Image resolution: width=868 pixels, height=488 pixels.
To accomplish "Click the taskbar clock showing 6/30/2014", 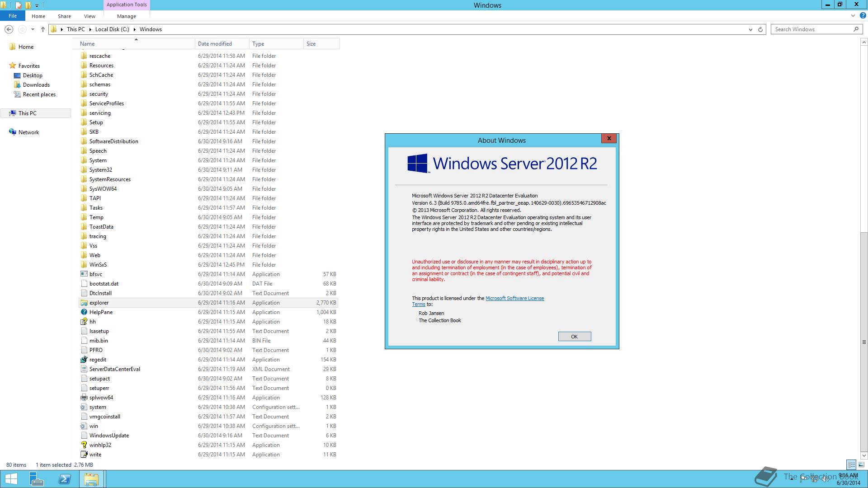I will click(848, 479).
